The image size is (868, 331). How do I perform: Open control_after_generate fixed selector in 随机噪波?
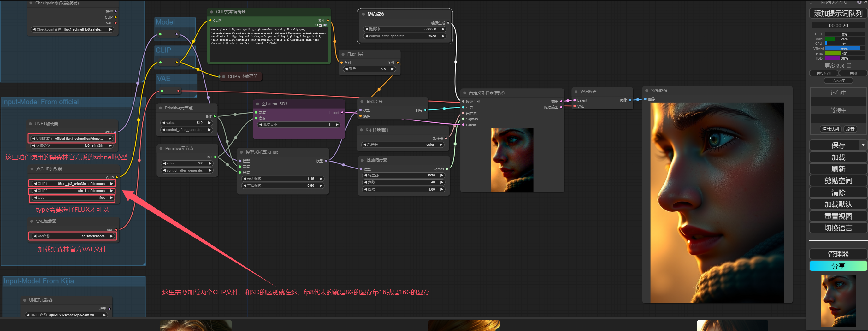pos(404,36)
